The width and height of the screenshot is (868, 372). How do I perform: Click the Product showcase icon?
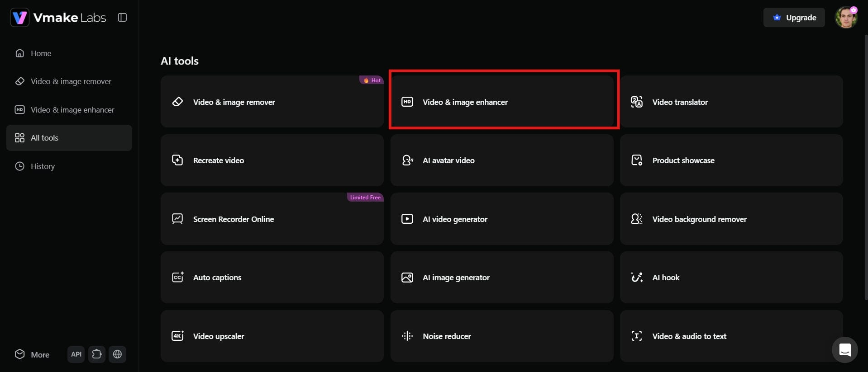pyautogui.click(x=637, y=160)
